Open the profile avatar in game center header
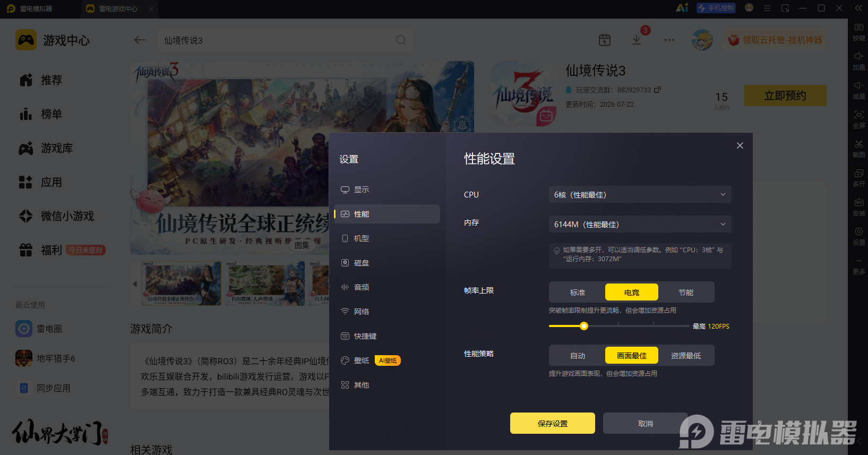 click(x=702, y=40)
